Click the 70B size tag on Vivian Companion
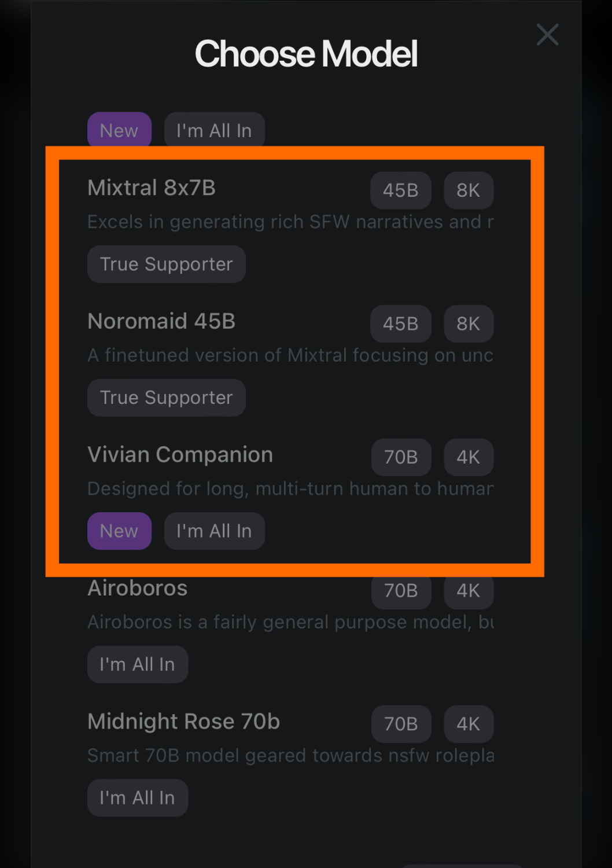This screenshot has height=868, width=612. click(x=401, y=457)
